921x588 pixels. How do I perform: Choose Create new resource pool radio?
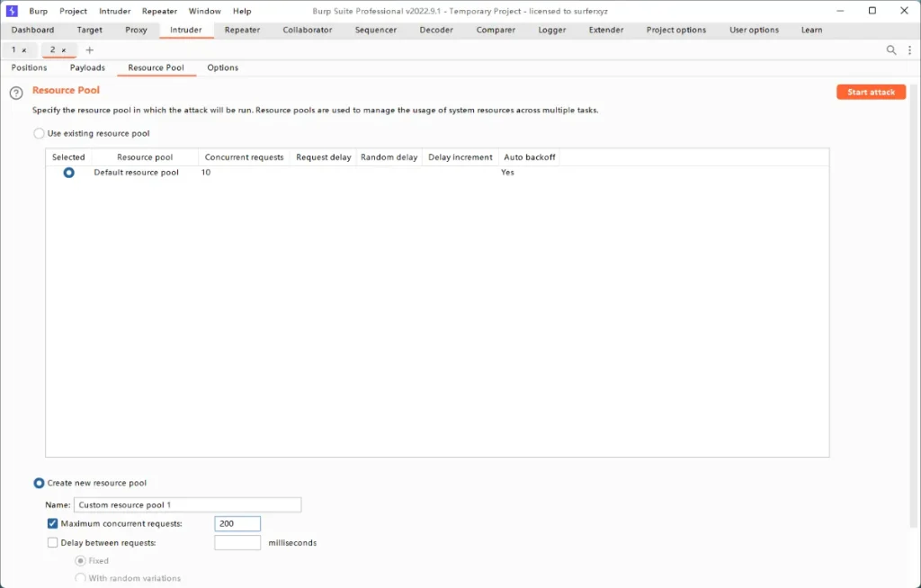39,483
